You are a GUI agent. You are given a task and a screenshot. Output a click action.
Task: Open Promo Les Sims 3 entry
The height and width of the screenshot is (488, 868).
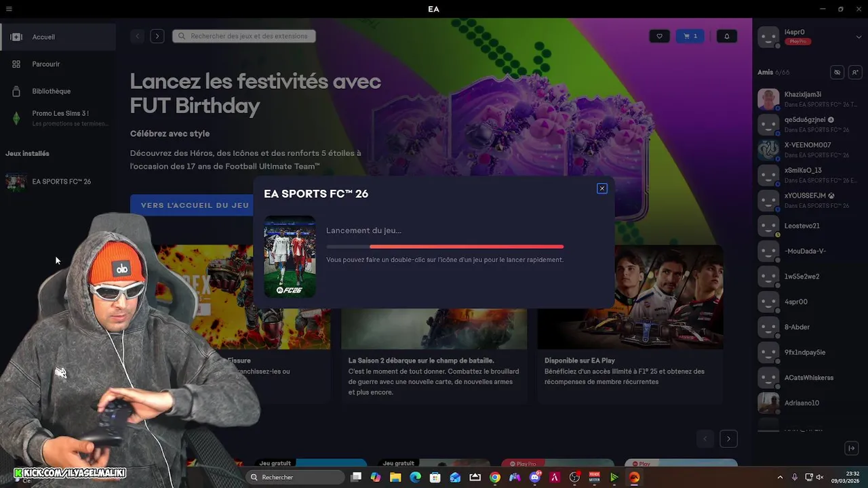(x=58, y=118)
